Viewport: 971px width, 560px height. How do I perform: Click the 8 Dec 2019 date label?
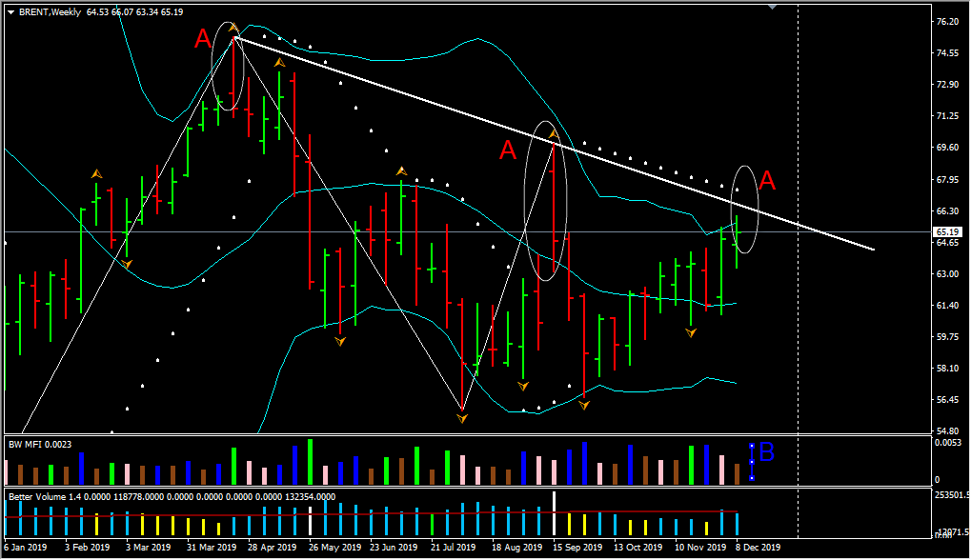click(x=758, y=548)
